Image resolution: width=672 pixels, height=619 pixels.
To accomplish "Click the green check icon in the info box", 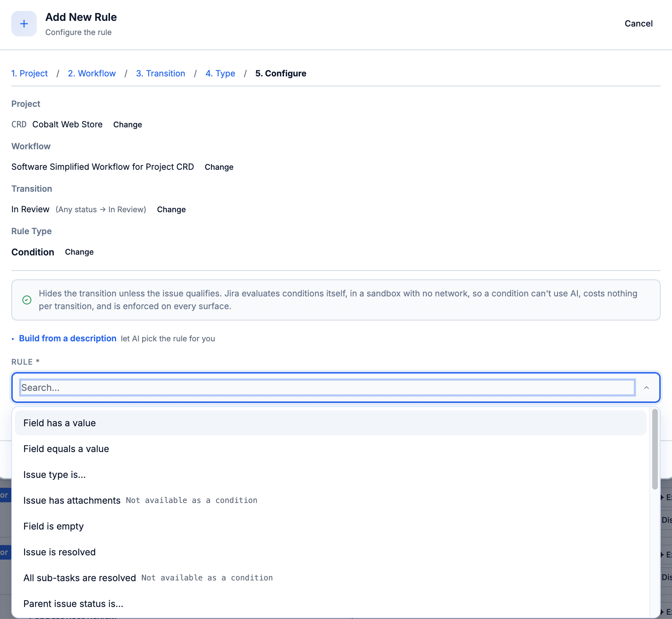I will 27,300.
